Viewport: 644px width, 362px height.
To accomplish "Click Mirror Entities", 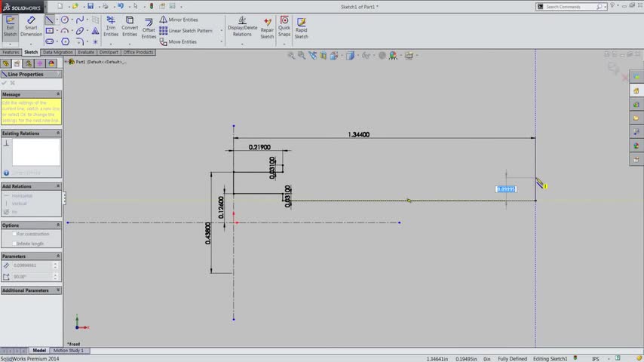I will [179, 20].
